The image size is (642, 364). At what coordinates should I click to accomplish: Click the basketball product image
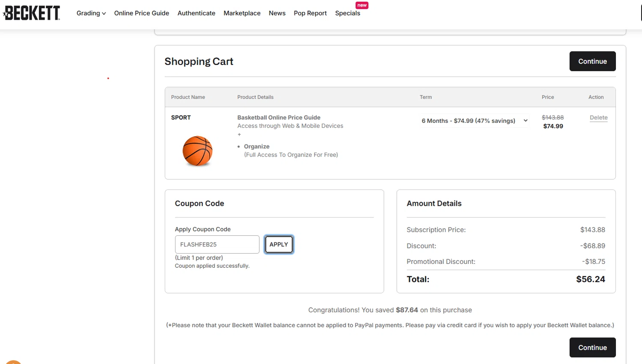pos(197,151)
